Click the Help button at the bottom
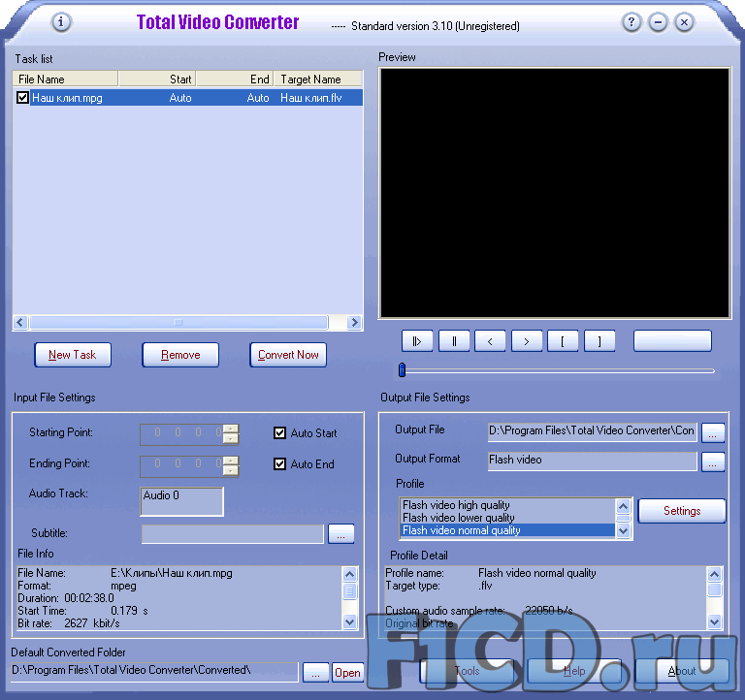 574,671
